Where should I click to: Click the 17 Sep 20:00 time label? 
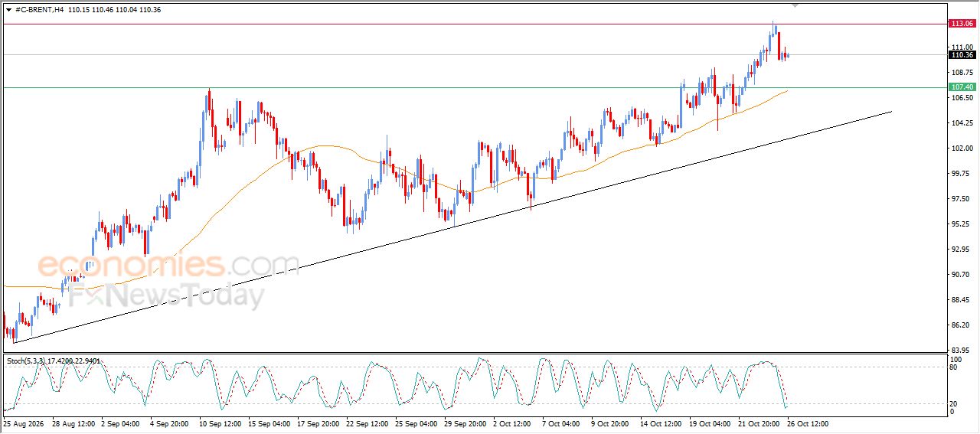318,423
